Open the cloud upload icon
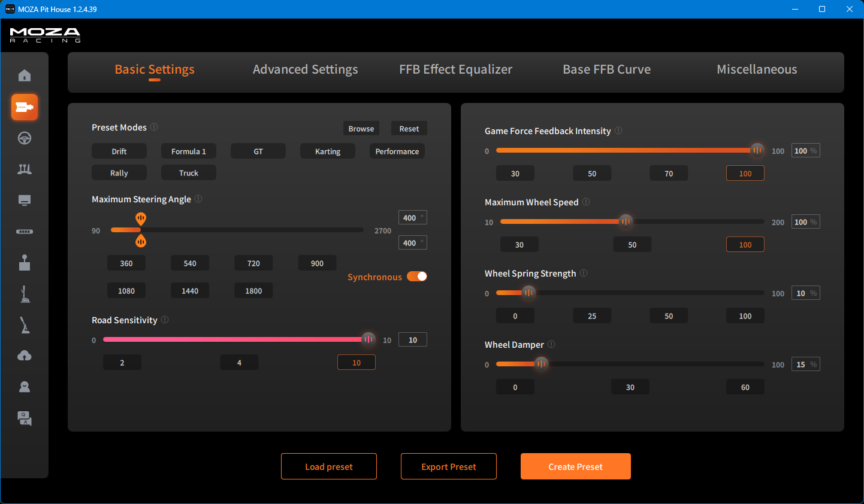 coord(25,356)
